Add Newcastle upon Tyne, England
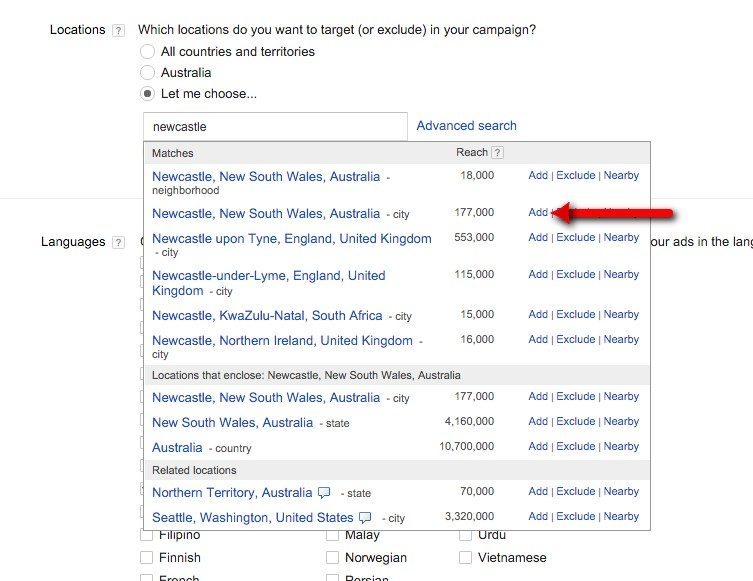 coord(538,237)
